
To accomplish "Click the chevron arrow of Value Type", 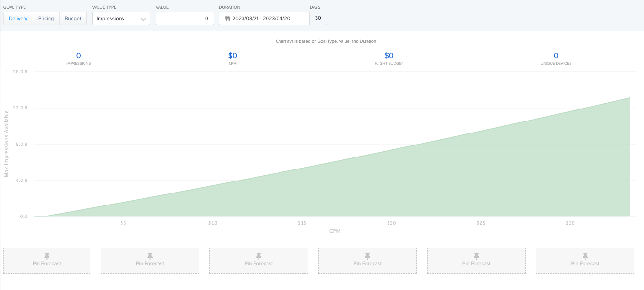I will (x=143, y=19).
